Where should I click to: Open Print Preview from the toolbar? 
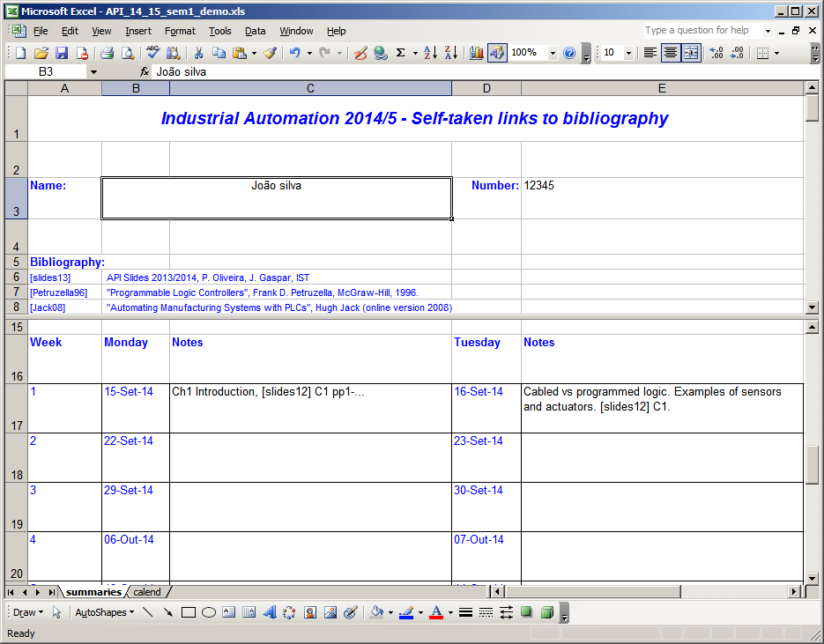click(x=128, y=53)
